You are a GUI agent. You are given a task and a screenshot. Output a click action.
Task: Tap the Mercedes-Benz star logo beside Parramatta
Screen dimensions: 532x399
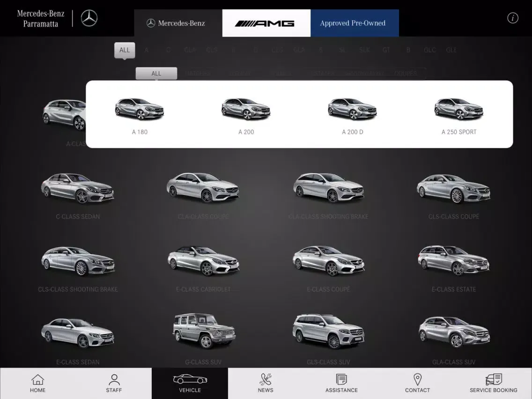click(x=89, y=18)
